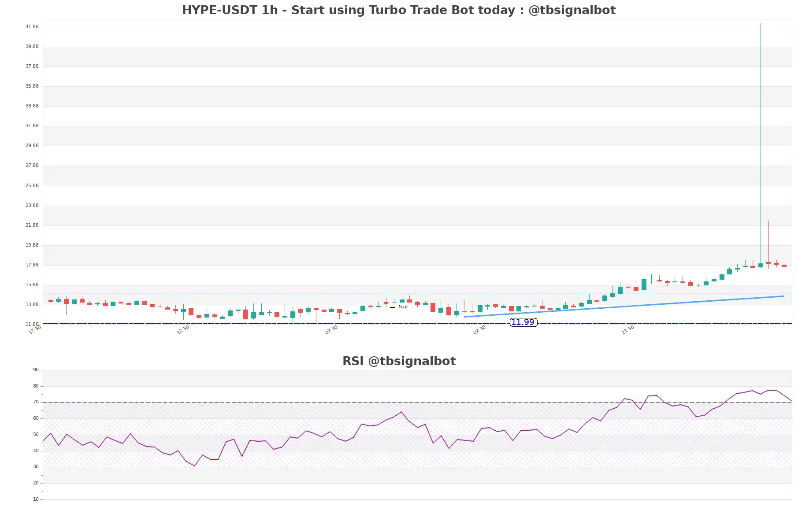Click the RSI 60 axis label
The image size is (798, 532).
point(36,418)
